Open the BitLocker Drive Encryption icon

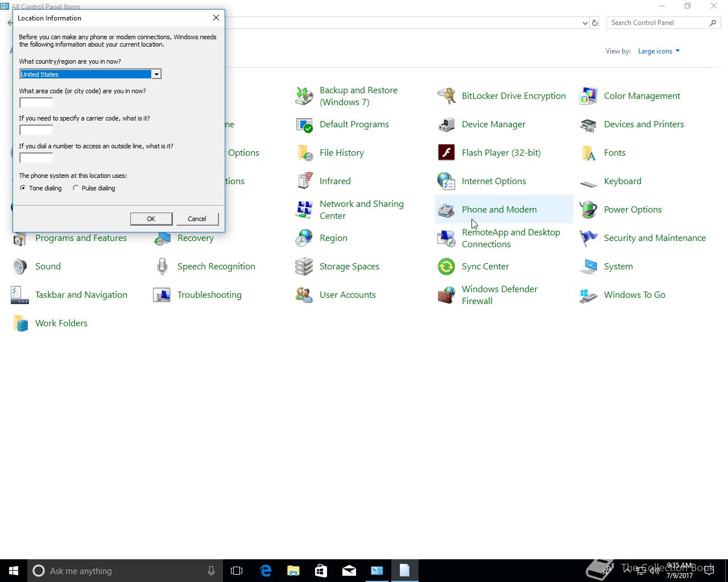pyautogui.click(x=446, y=96)
